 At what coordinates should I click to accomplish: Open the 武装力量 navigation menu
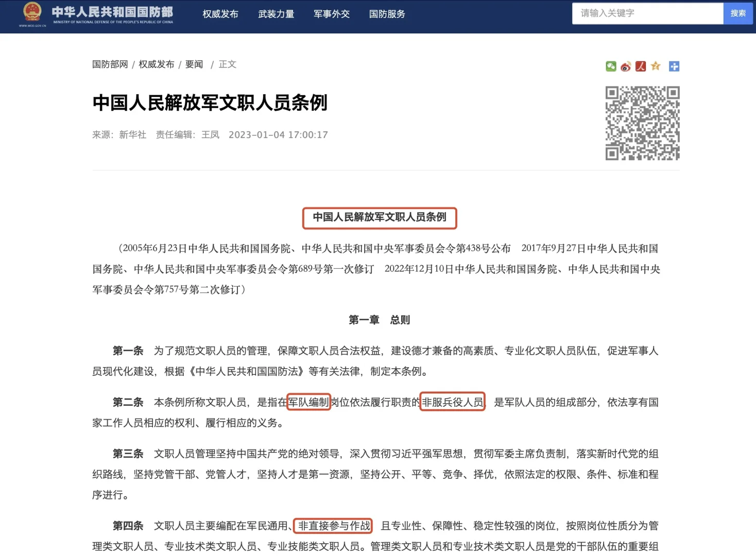coord(276,14)
